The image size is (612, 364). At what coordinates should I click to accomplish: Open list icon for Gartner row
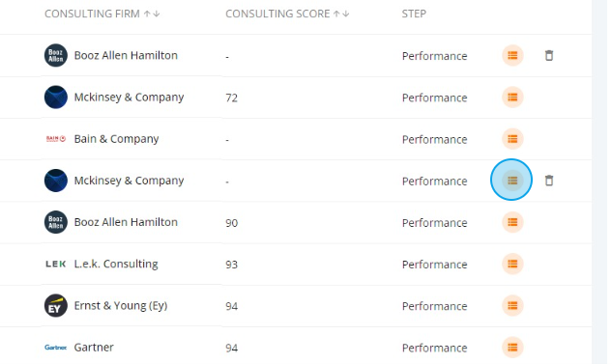pos(512,348)
